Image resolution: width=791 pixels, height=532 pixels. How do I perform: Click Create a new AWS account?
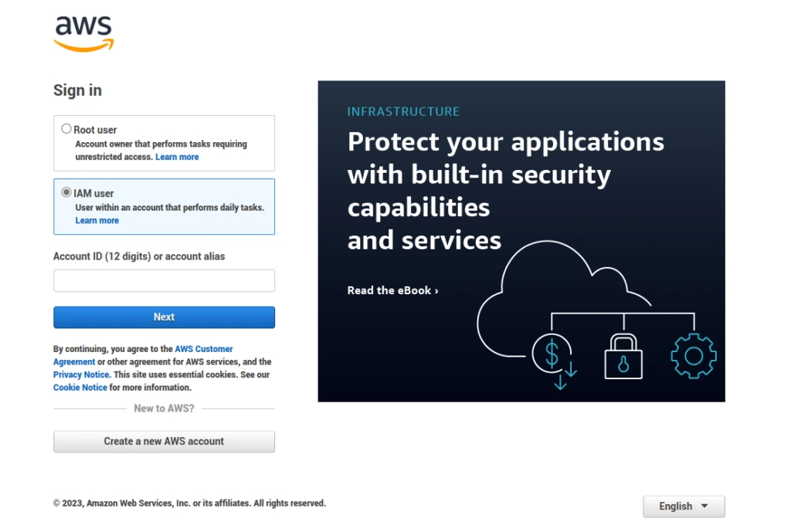[x=164, y=441]
